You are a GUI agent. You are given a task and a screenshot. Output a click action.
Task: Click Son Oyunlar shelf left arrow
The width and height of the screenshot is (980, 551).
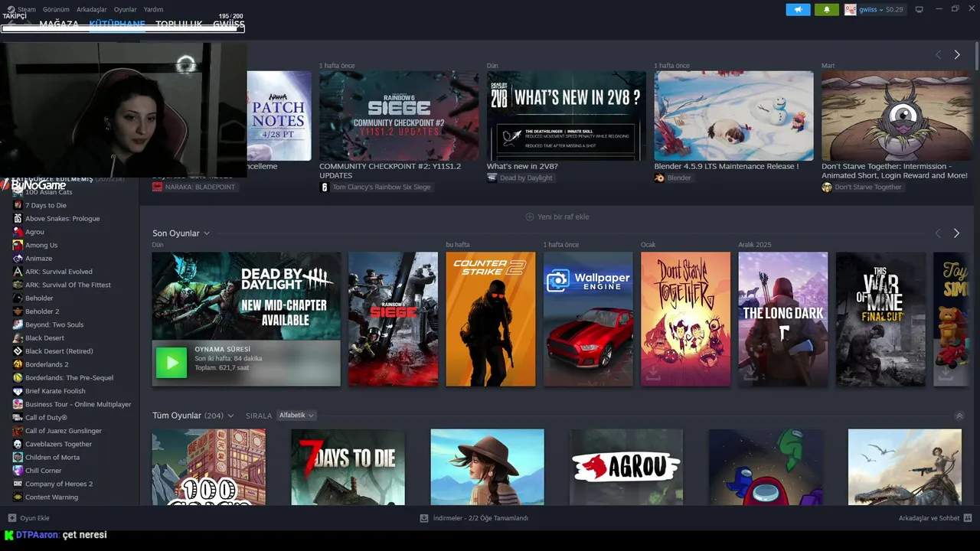(939, 233)
